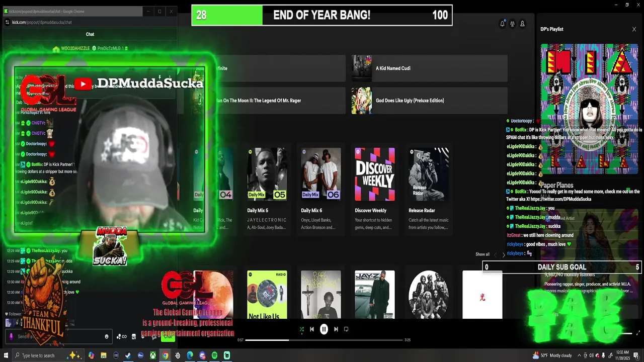Open Steam from the taskbar
This screenshot has width=644, height=362.
pos(128,355)
